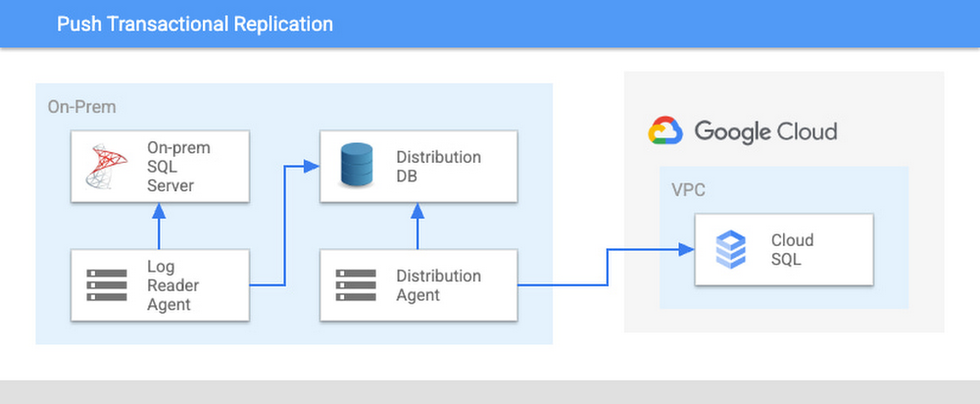Click the Google Cloud wordmark text
Screen dimensions: 980x404
[x=765, y=132]
